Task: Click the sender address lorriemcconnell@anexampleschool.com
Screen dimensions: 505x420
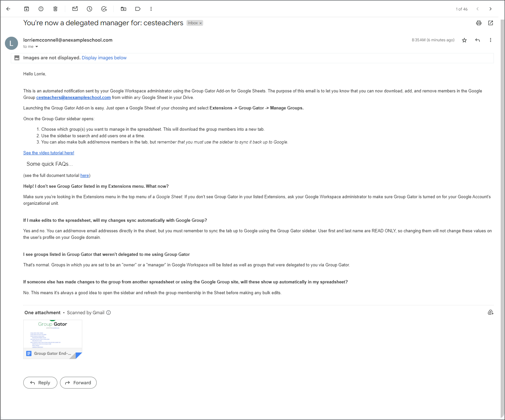Action: tap(68, 40)
